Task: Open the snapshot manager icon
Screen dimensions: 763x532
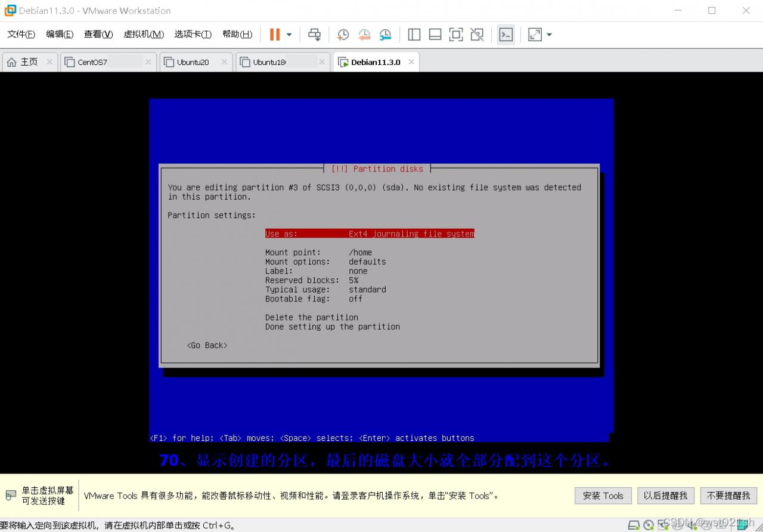Action: pyautogui.click(x=386, y=35)
